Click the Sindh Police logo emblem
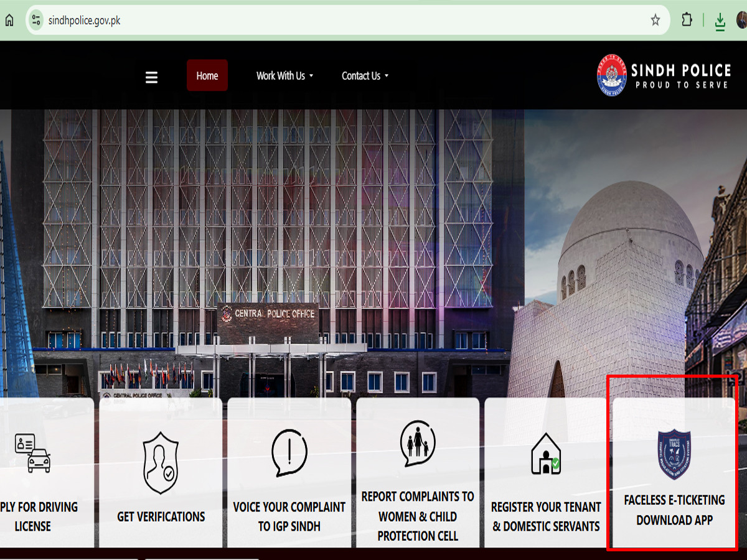This screenshot has width=747, height=560. pyautogui.click(x=611, y=75)
